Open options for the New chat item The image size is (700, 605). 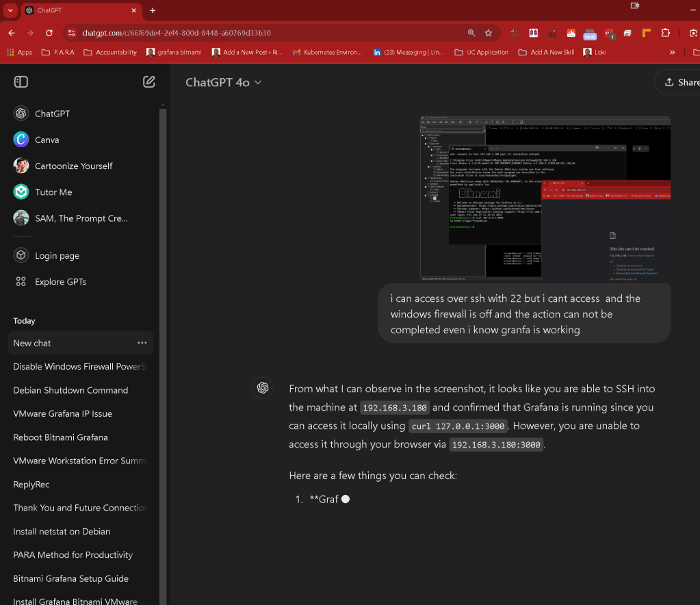pos(142,343)
